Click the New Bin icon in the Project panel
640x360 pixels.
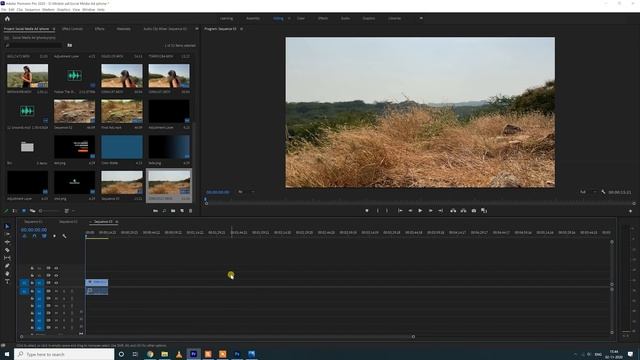point(173,211)
